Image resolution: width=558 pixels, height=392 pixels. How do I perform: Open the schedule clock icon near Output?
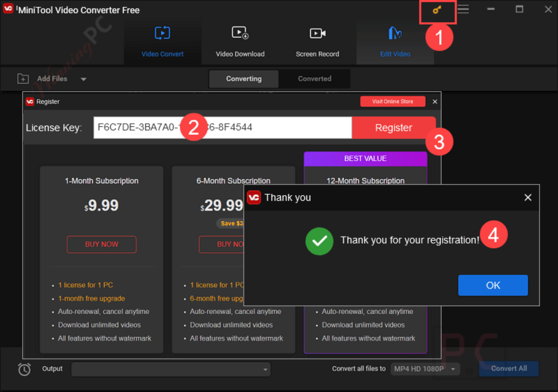24,369
